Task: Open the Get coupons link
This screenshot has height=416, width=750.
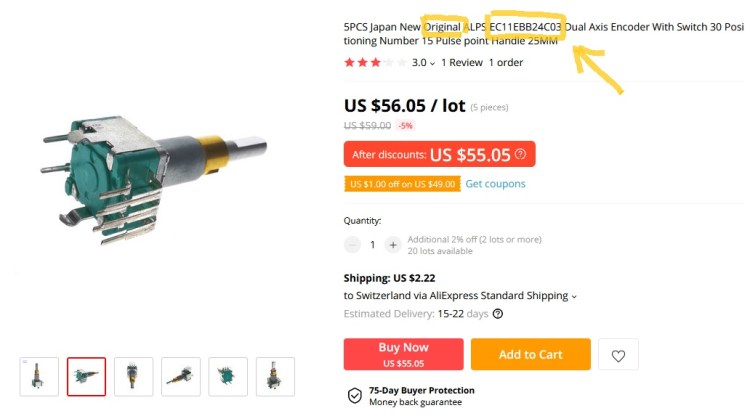Action: pos(495,184)
